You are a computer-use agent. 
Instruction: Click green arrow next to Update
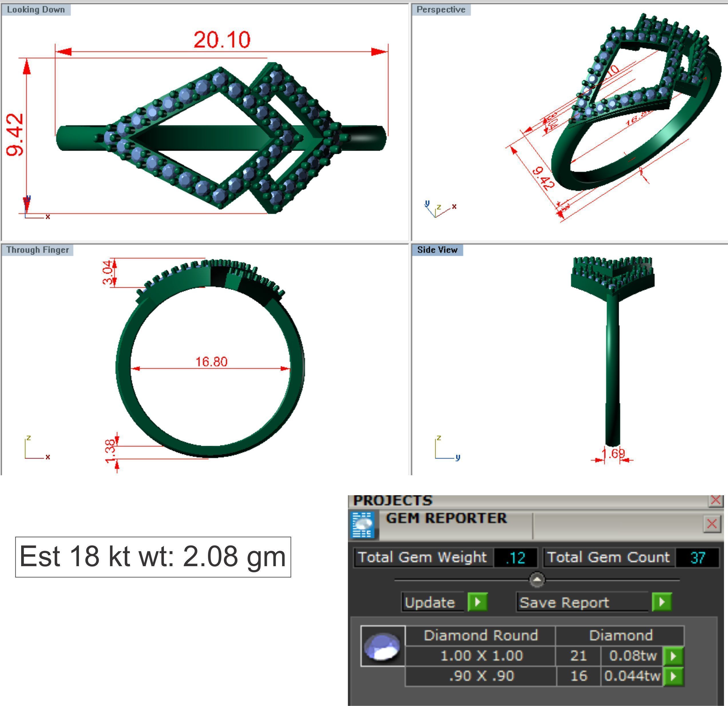(x=477, y=602)
